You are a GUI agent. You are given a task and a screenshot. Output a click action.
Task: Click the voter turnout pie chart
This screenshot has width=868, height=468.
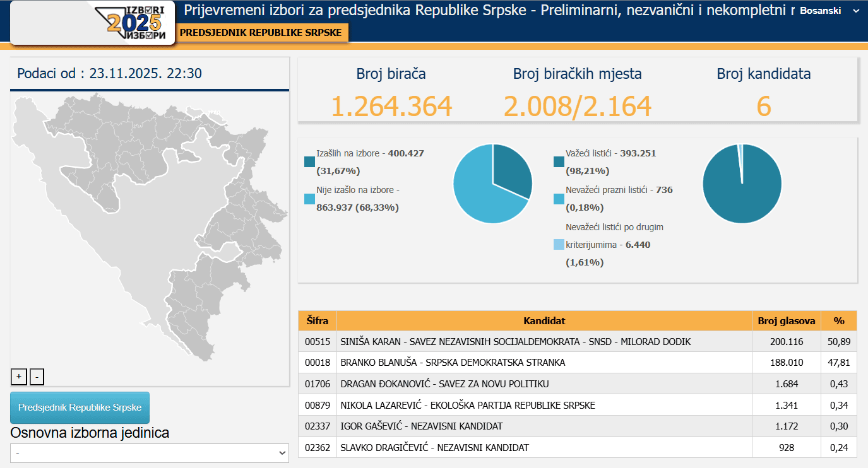492,184
